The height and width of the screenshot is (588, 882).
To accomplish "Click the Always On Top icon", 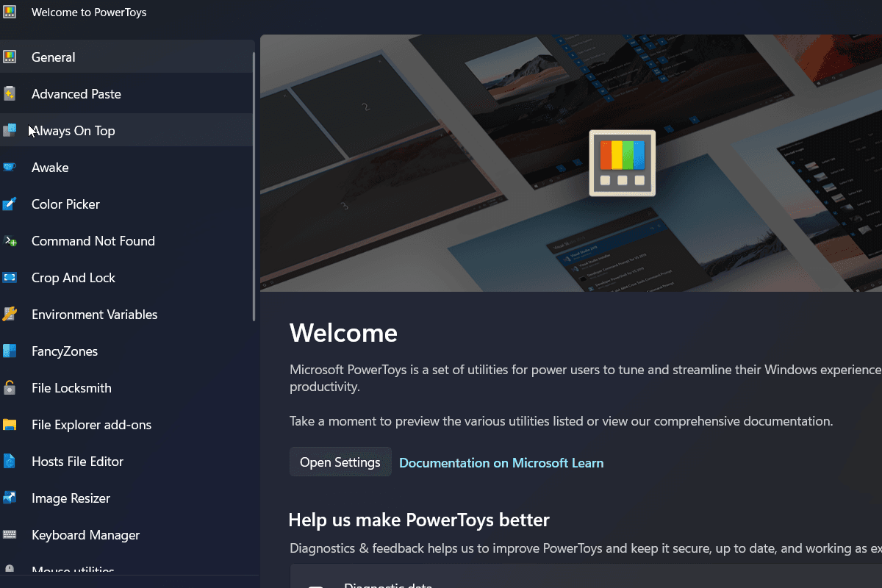I will 9,130.
